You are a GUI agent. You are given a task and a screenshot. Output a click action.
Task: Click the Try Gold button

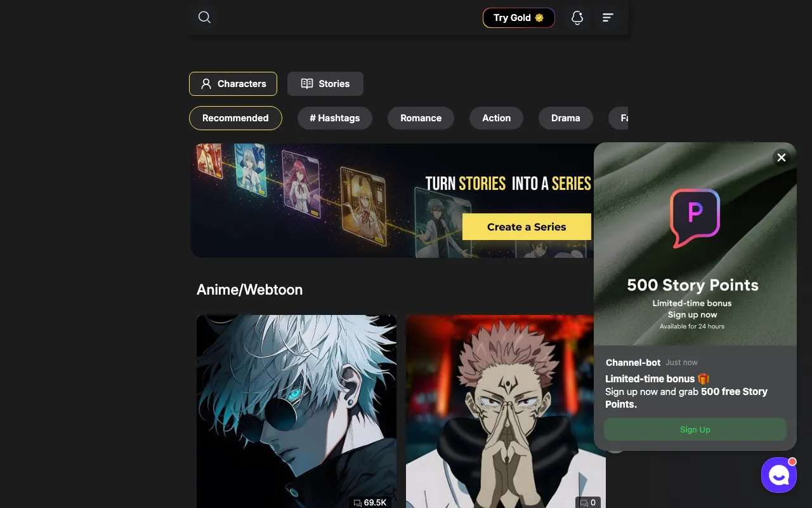click(x=519, y=18)
